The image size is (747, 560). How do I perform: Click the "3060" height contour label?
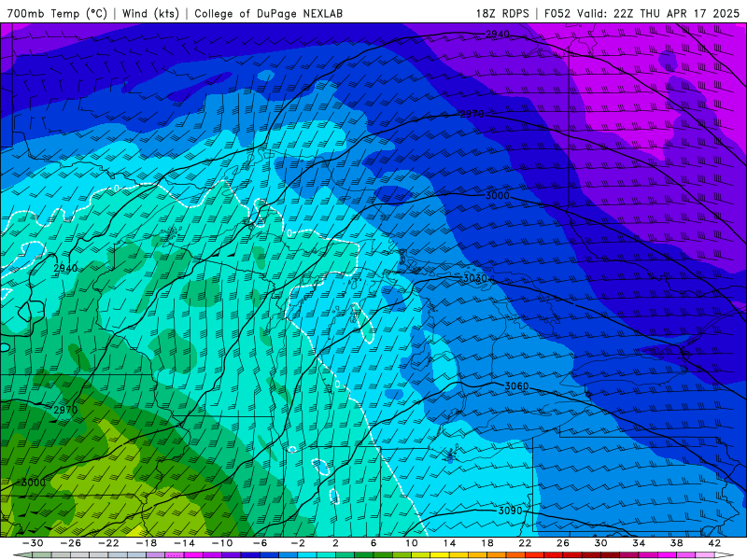click(516, 386)
